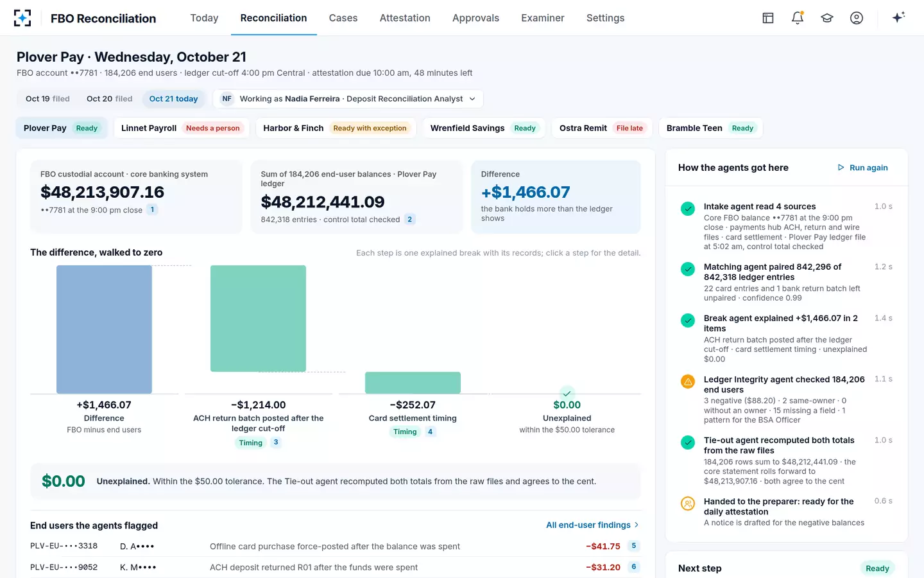Click the person icon beside Handed to the preparer
Screen dimensions: 924x578
tap(688, 504)
